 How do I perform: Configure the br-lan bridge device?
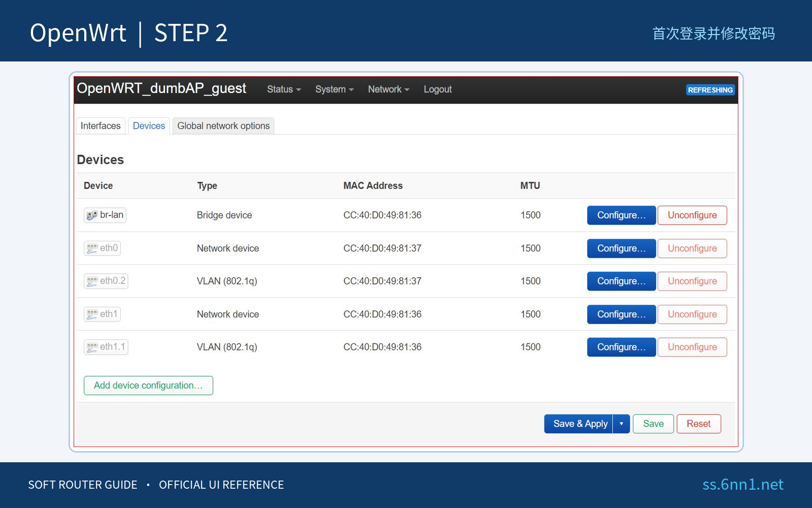pos(622,215)
